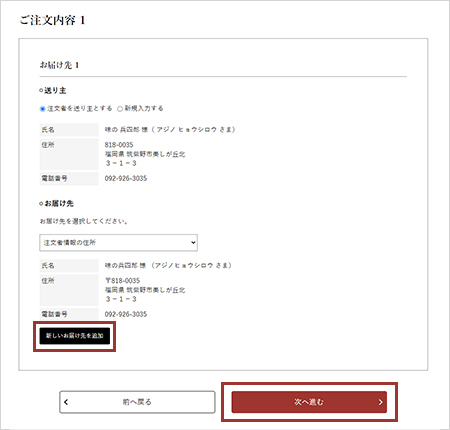The height and width of the screenshot is (430, 450).
Task: Select 新規入力する radio button
Action: pyautogui.click(x=120, y=109)
